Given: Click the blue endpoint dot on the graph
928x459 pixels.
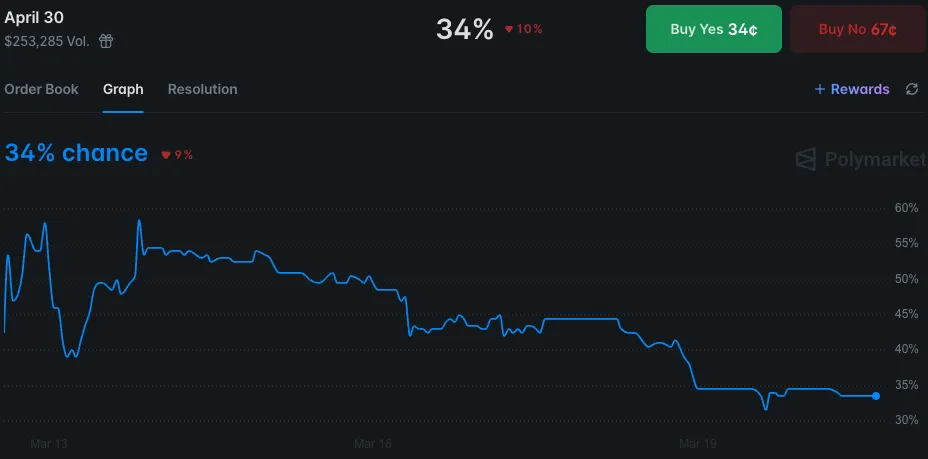Looking at the screenshot, I should 876,396.
